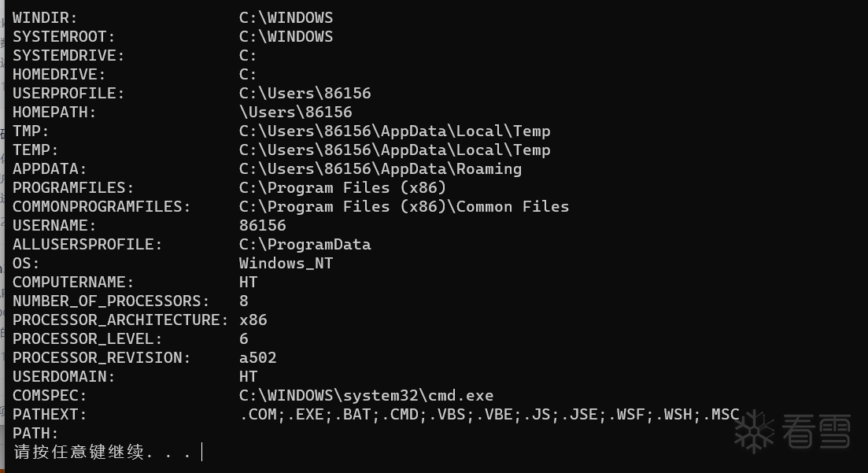
Task: Click the WINDIR value C:\WINDOWS
Action: click(x=286, y=18)
